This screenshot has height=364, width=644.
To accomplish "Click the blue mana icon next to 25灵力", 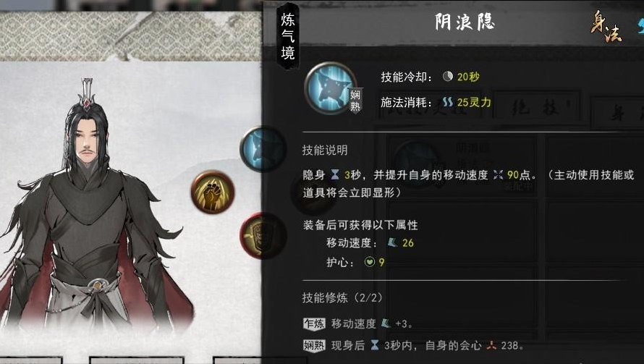I will coord(448,102).
